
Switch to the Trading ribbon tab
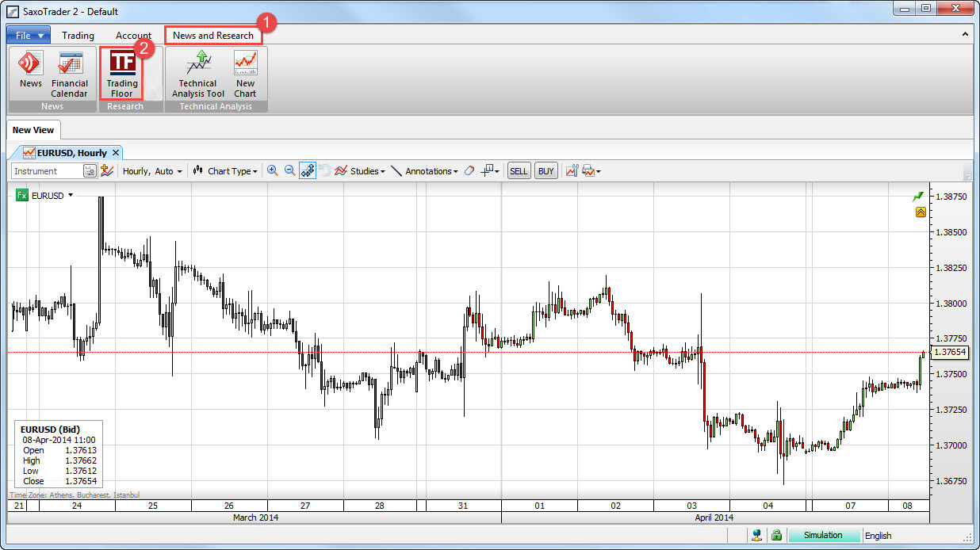[x=78, y=35]
